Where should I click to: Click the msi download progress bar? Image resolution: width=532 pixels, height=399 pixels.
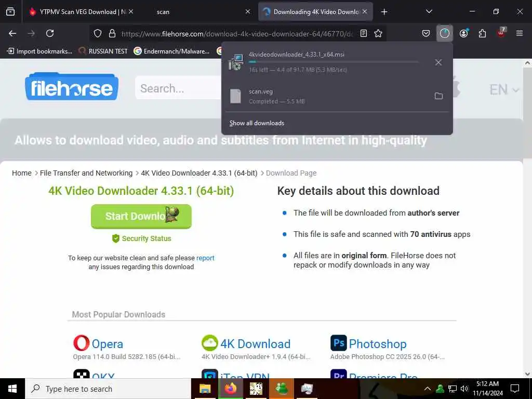334,62
